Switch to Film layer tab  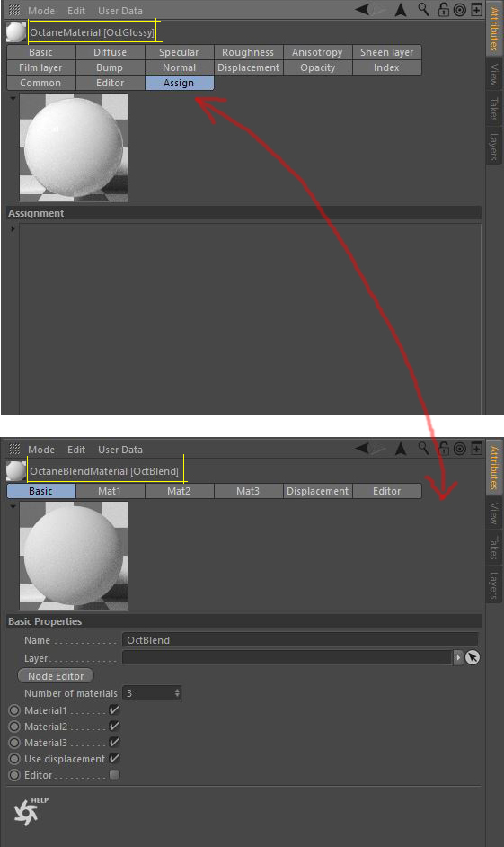[41, 67]
